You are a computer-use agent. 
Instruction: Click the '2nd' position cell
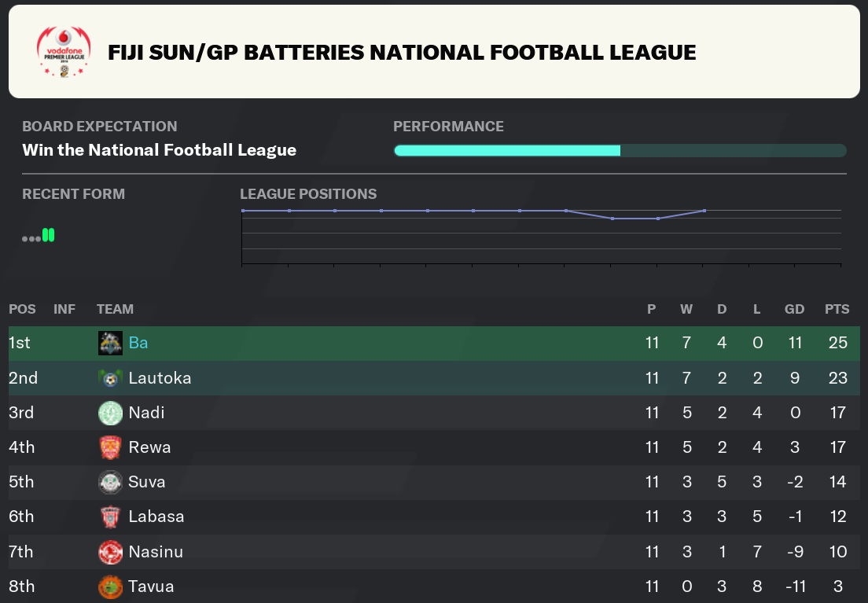(24, 378)
